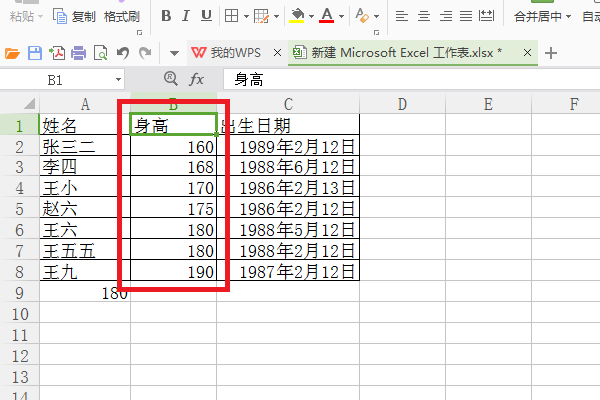Add new document tab with plus

point(551,53)
